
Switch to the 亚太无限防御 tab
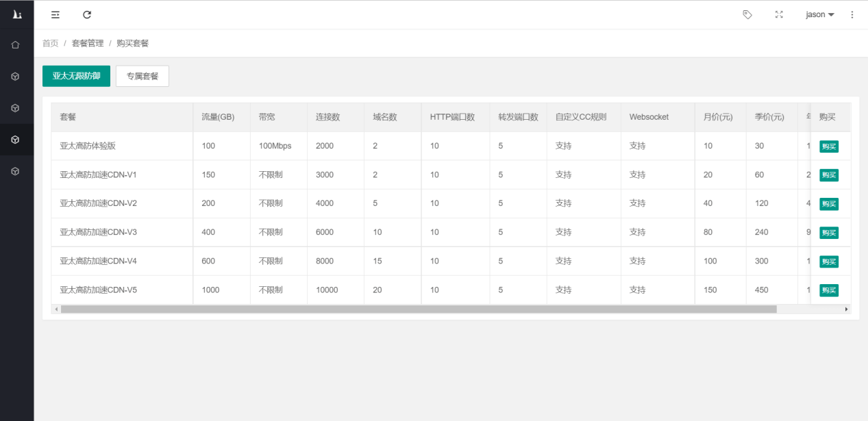point(76,76)
